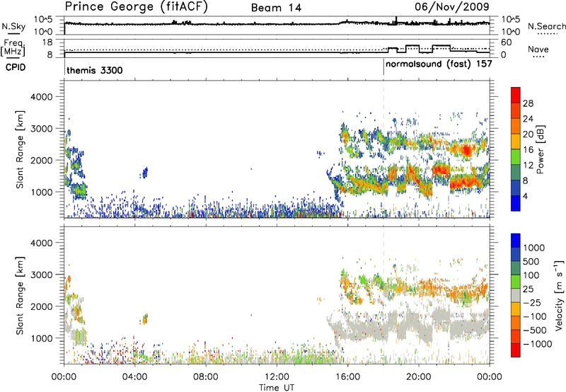The height and width of the screenshot is (392, 566).
Task: Click the 'Velocity [m s-1]' colorbar label
Action: [x=559, y=295]
